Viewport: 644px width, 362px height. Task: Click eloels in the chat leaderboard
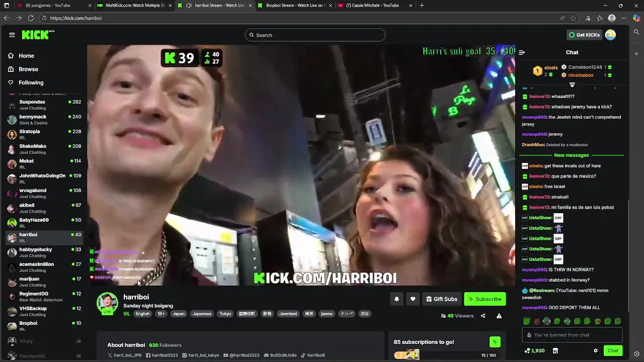tap(551, 67)
